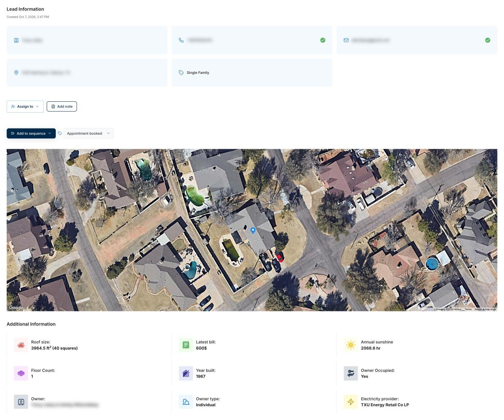Click the red car on the satellite map
Screen dimensions: 504x420
[x=280, y=257]
